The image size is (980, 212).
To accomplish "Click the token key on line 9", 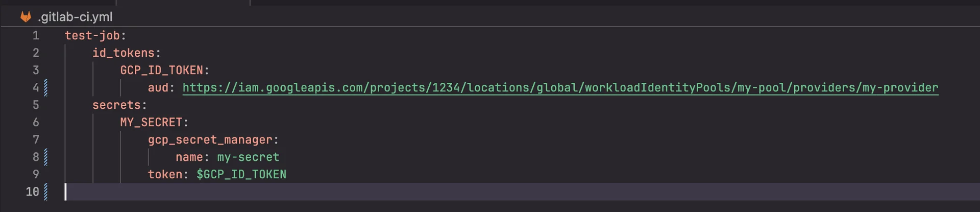I will [164, 175].
